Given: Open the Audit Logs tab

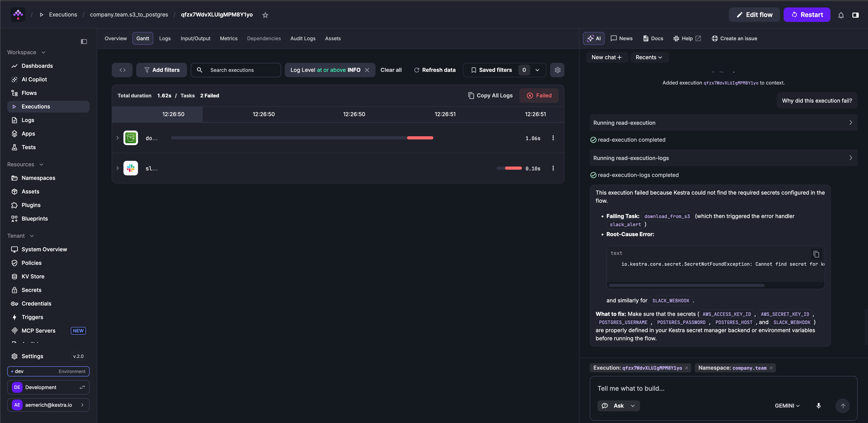Looking at the screenshot, I should pyautogui.click(x=303, y=38).
